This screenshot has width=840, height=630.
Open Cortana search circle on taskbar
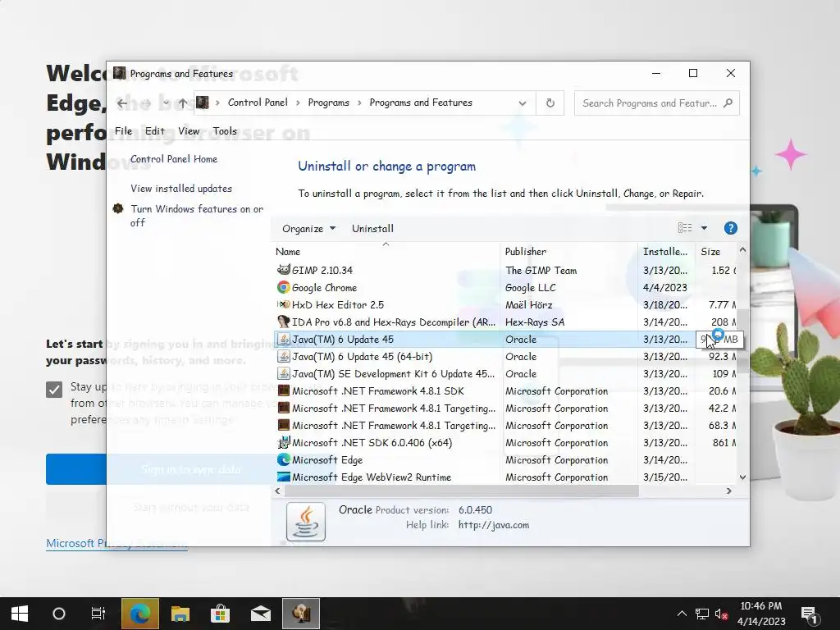pos(59,614)
